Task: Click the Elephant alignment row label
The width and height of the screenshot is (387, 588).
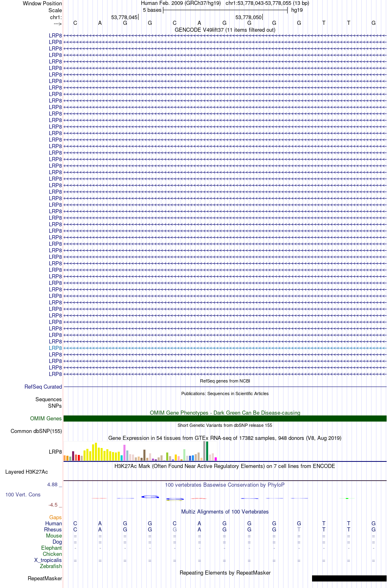Action: [x=51, y=548]
